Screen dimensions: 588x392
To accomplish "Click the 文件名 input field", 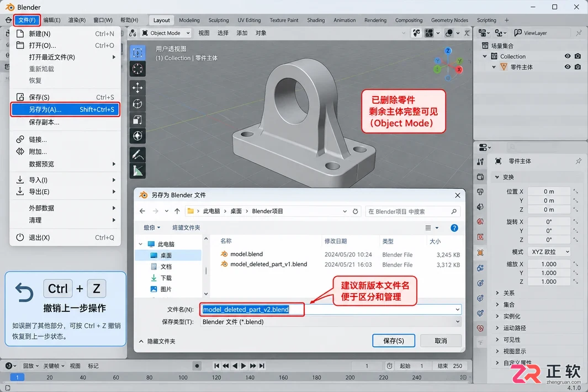I will pos(331,310).
